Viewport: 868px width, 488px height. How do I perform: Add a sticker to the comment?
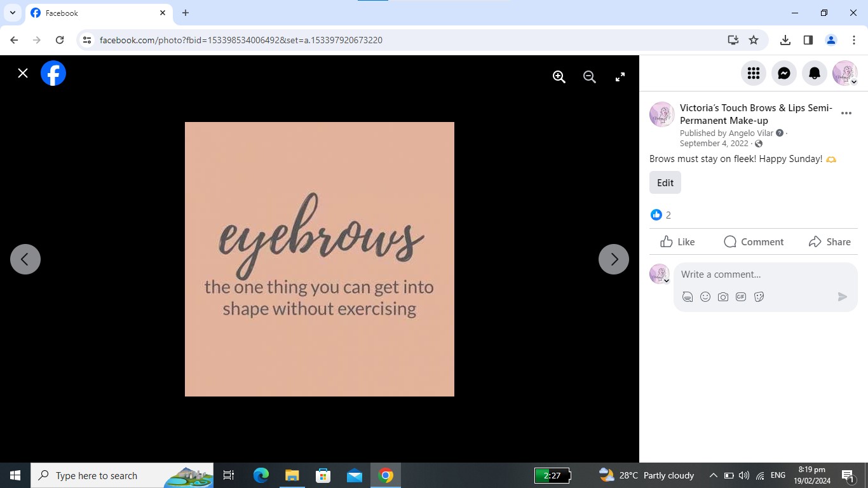click(759, 297)
